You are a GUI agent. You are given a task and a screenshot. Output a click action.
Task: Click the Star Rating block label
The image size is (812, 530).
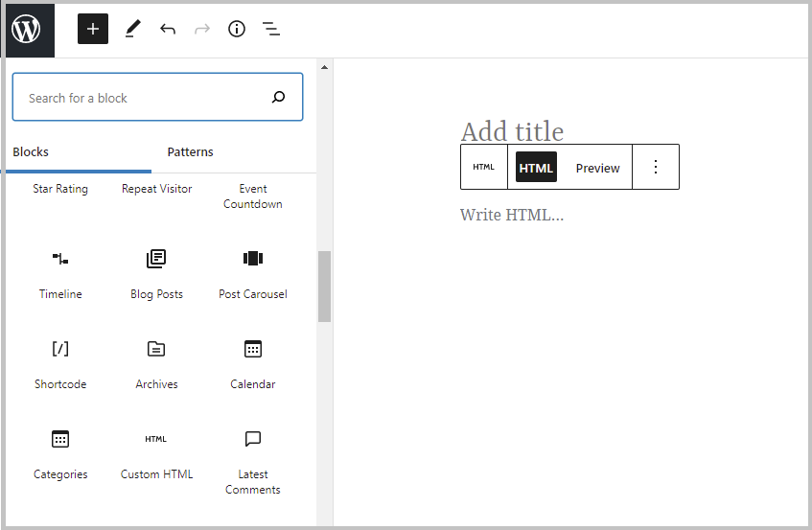click(x=60, y=189)
